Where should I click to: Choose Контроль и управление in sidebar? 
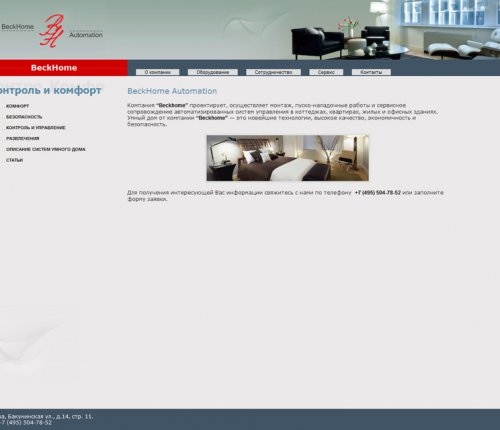[x=36, y=128]
